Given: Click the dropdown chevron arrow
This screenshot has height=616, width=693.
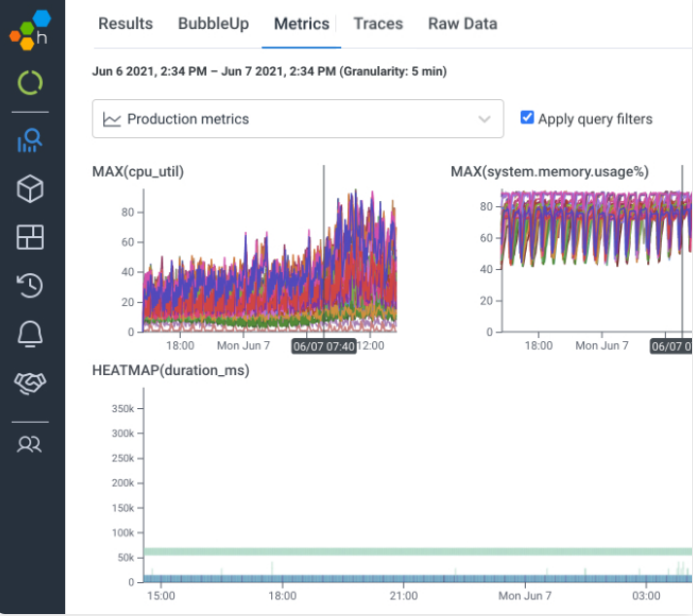Looking at the screenshot, I should tap(485, 120).
